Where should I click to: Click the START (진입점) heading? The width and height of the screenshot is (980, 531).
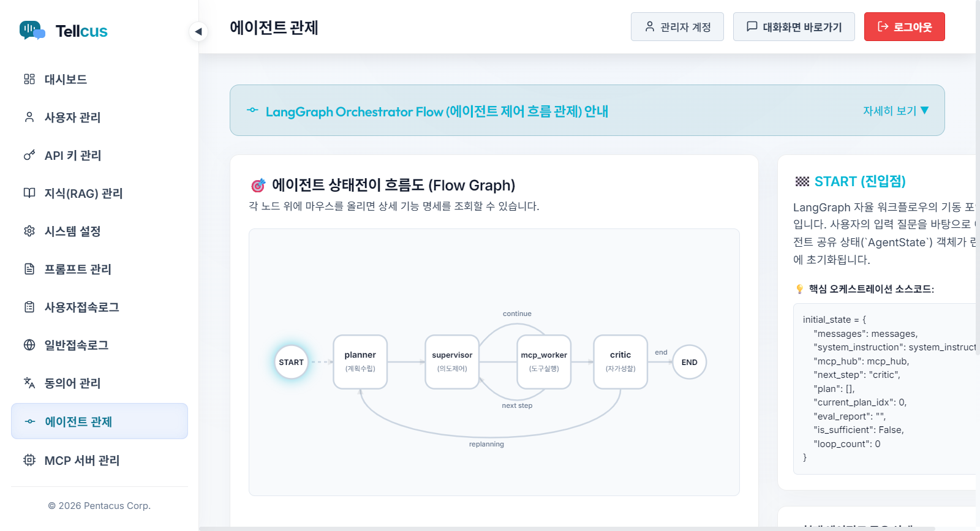point(860,181)
